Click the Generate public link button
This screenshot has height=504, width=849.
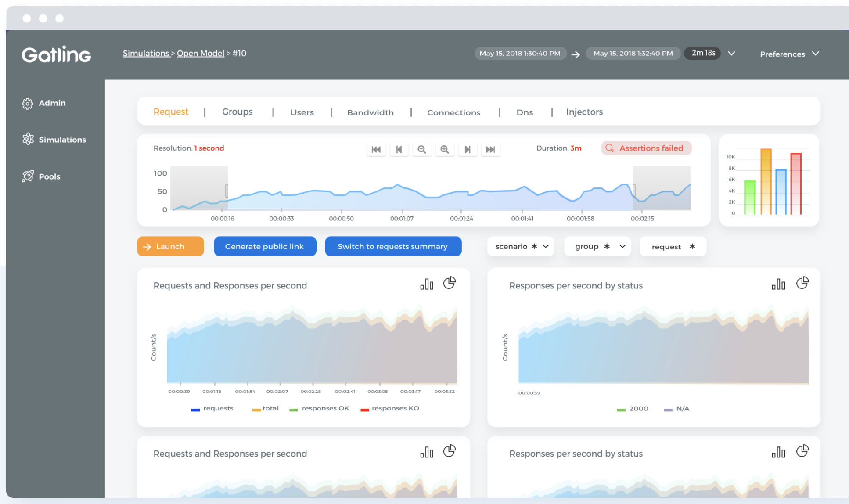click(x=265, y=246)
